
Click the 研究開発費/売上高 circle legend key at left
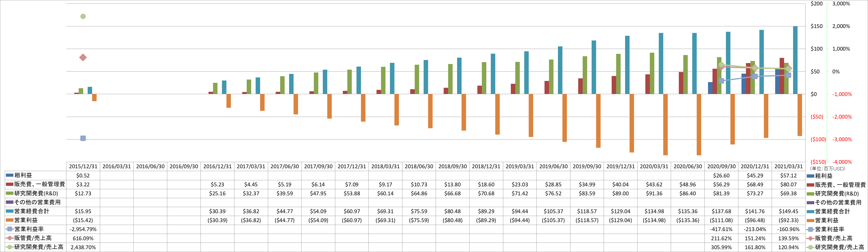click(x=9, y=247)
